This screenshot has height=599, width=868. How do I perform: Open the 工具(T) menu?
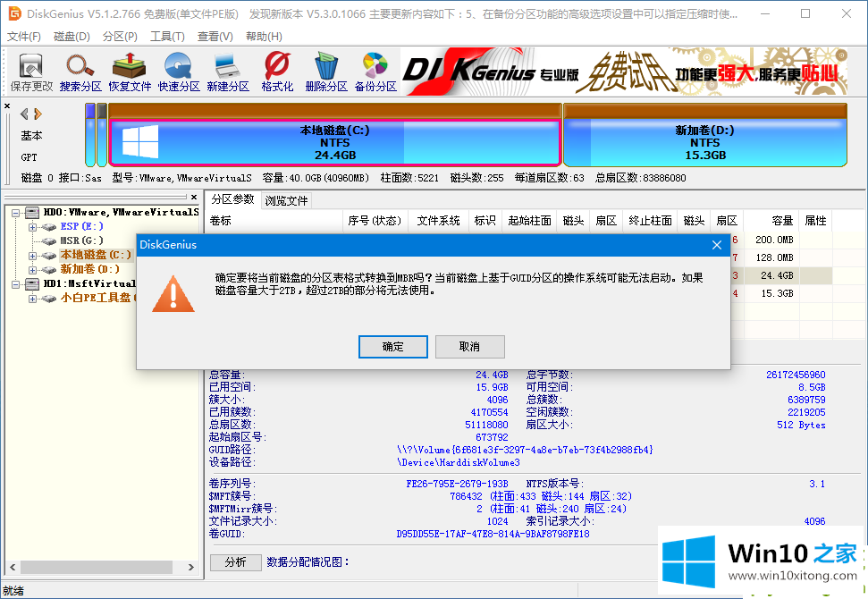click(167, 37)
